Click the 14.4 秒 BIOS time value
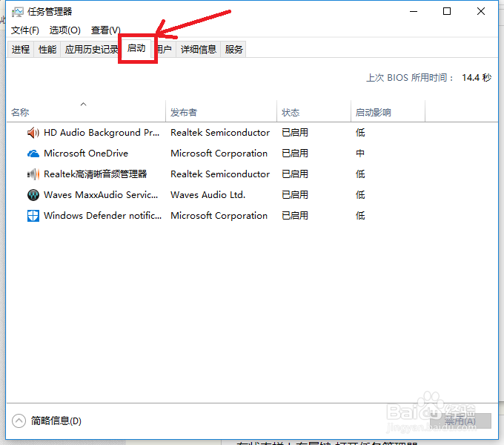This screenshot has height=445, width=504. point(477,78)
